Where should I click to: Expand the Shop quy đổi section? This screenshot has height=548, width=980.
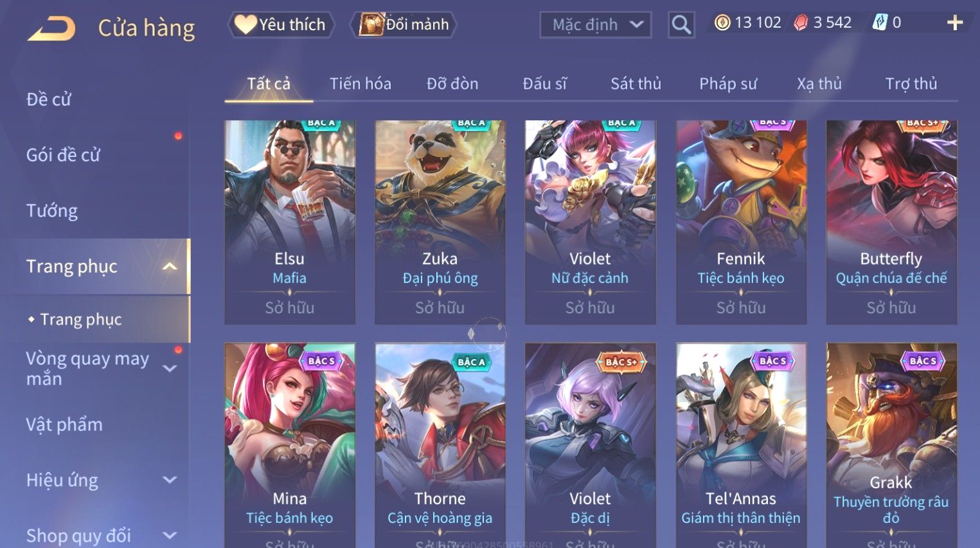click(170, 535)
